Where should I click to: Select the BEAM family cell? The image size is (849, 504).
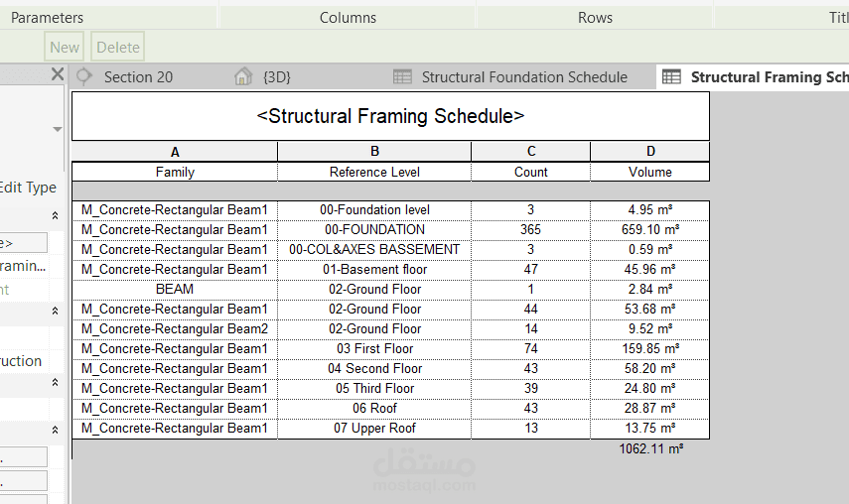pyautogui.click(x=175, y=290)
